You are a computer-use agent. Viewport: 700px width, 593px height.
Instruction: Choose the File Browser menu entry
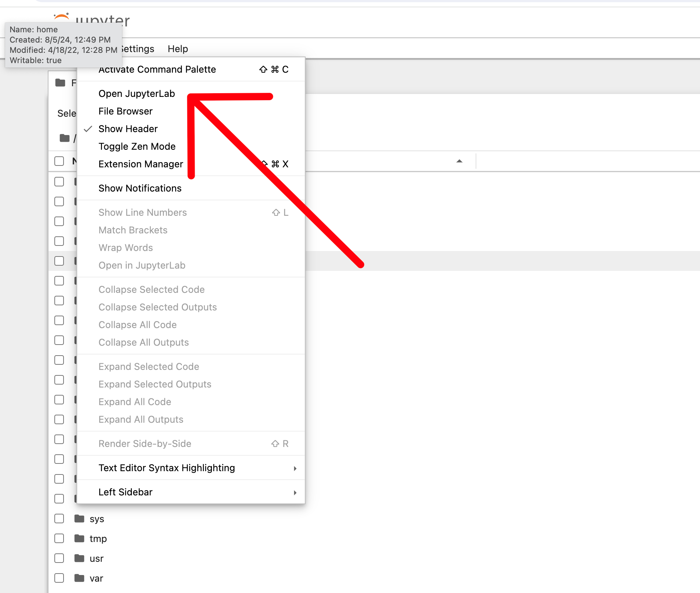[191, 111]
